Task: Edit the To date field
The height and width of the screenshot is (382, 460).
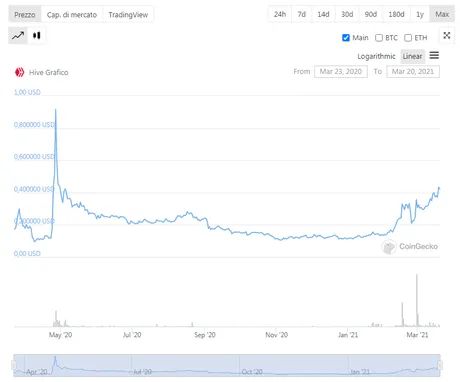Action: click(413, 72)
